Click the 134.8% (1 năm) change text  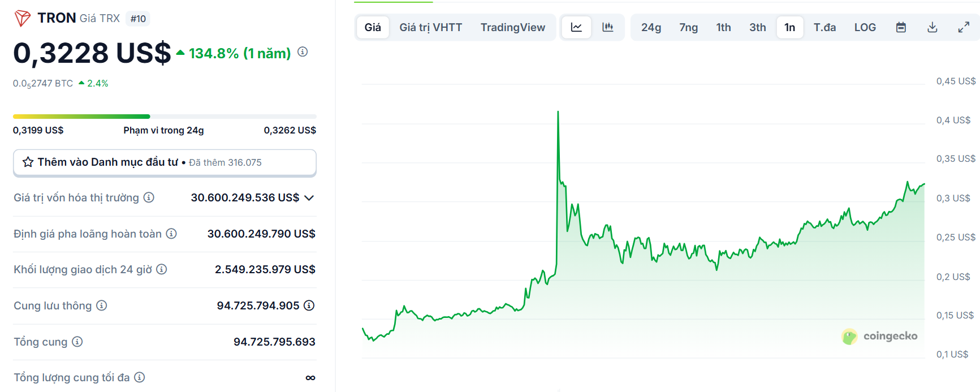[239, 53]
